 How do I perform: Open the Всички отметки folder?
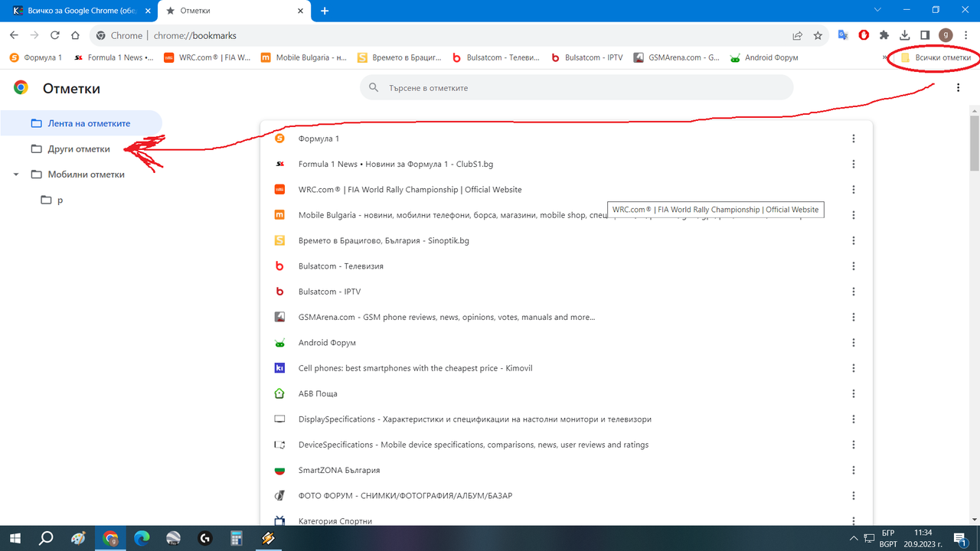(936, 57)
